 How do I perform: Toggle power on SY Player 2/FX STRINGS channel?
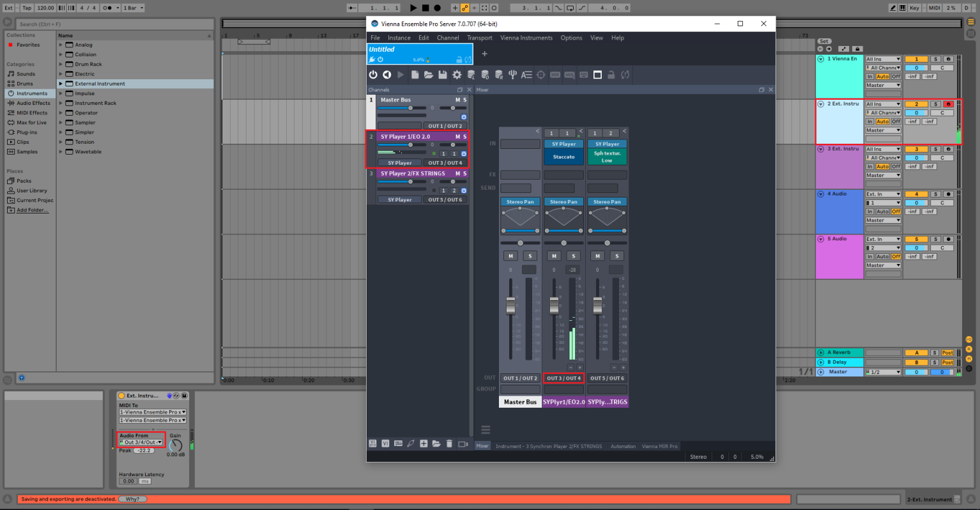pyautogui.click(x=464, y=190)
